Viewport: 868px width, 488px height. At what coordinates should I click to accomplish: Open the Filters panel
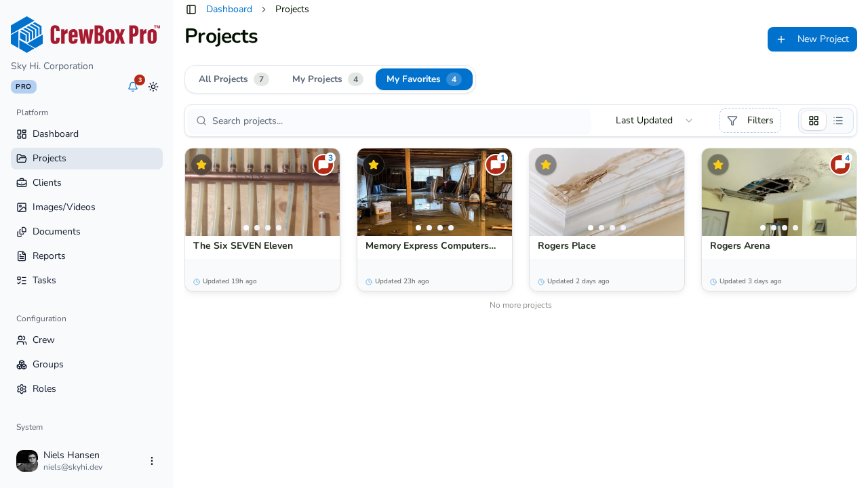click(750, 121)
